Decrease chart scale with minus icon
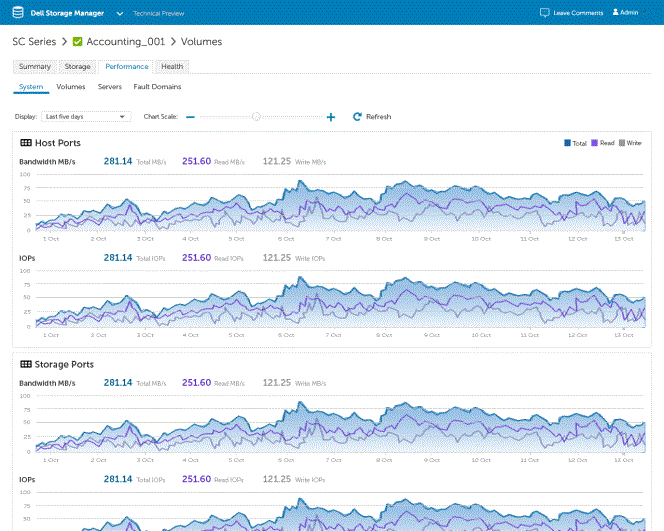This screenshot has width=664, height=531. (191, 117)
